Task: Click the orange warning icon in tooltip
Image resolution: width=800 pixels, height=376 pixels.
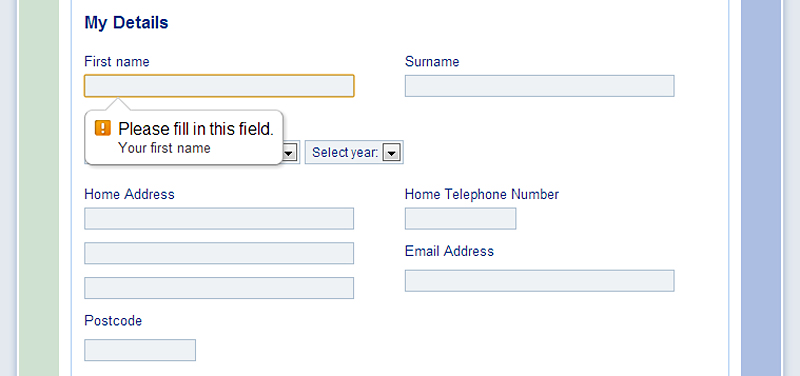Action: [103, 128]
